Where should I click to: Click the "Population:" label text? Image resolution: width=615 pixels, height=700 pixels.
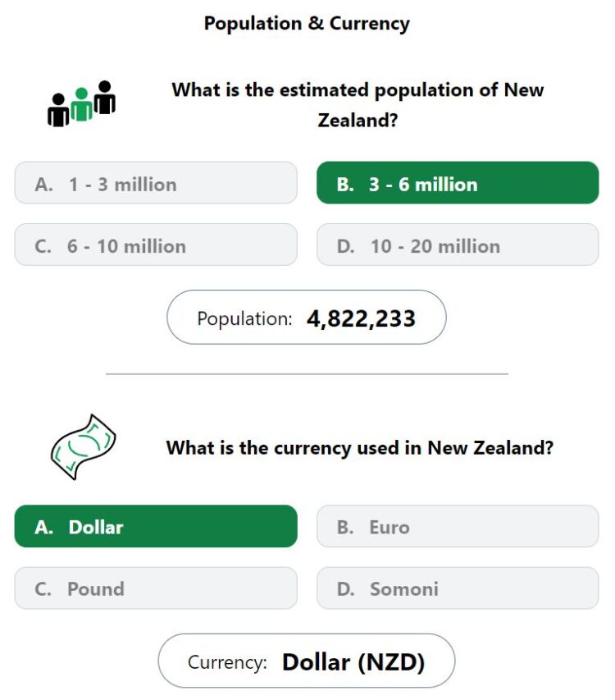(x=245, y=319)
